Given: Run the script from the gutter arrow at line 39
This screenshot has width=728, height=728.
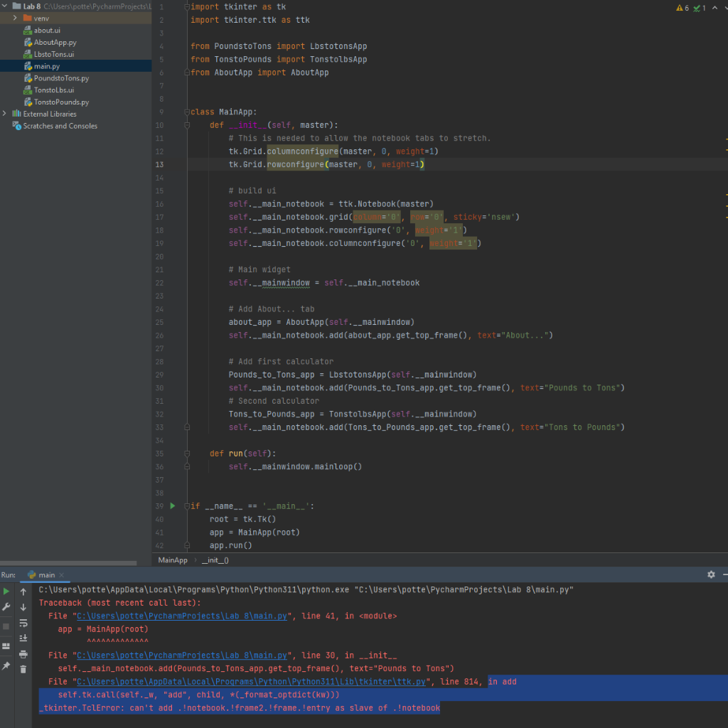Looking at the screenshot, I should click(x=173, y=505).
